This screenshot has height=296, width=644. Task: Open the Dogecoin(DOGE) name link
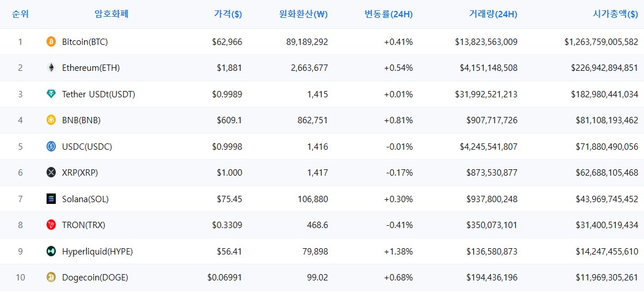point(95,278)
